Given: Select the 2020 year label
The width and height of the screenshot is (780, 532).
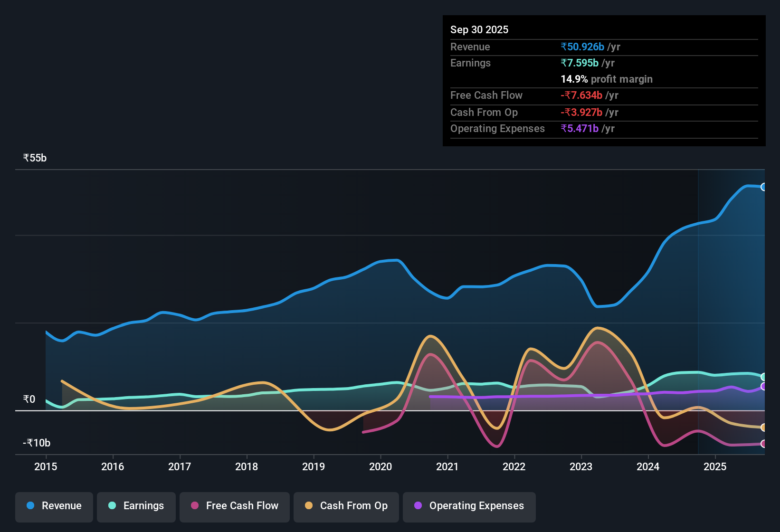Looking at the screenshot, I should click(380, 467).
